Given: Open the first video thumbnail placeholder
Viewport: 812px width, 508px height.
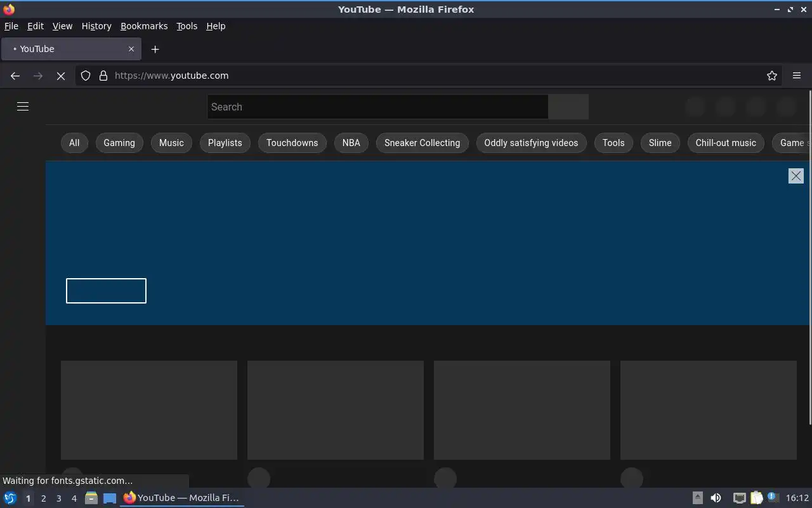Looking at the screenshot, I should [x=149, y=410].
